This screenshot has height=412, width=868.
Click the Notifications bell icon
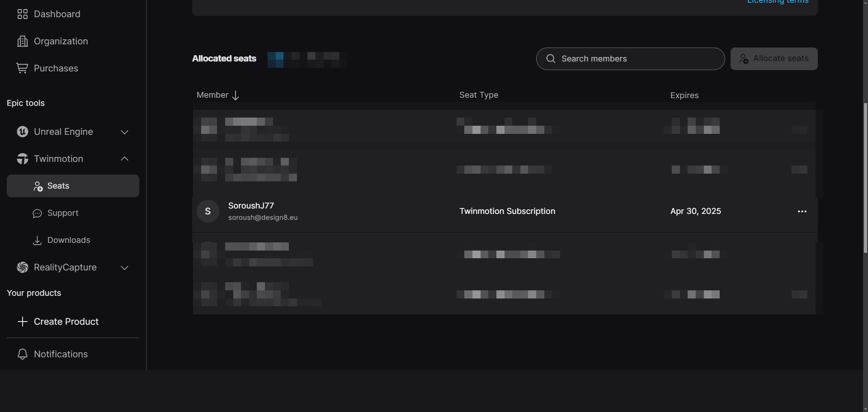(x=23, y=354)
